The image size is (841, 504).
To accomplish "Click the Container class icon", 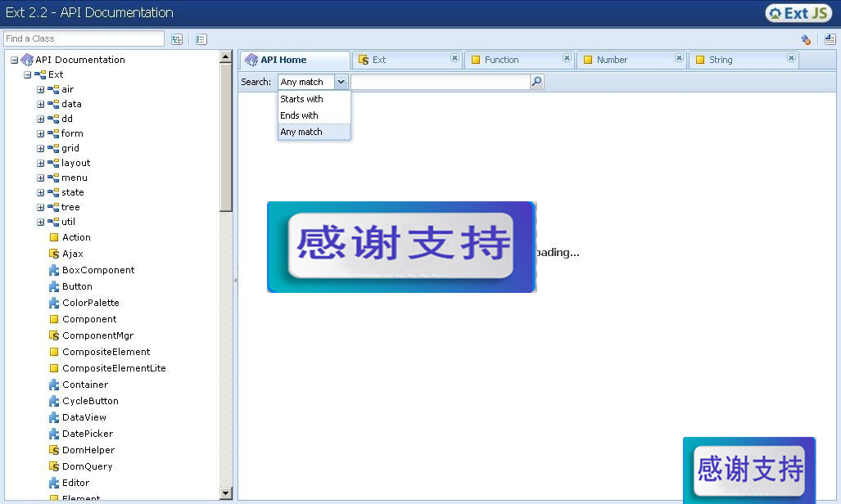I will (x=53, y=385).
